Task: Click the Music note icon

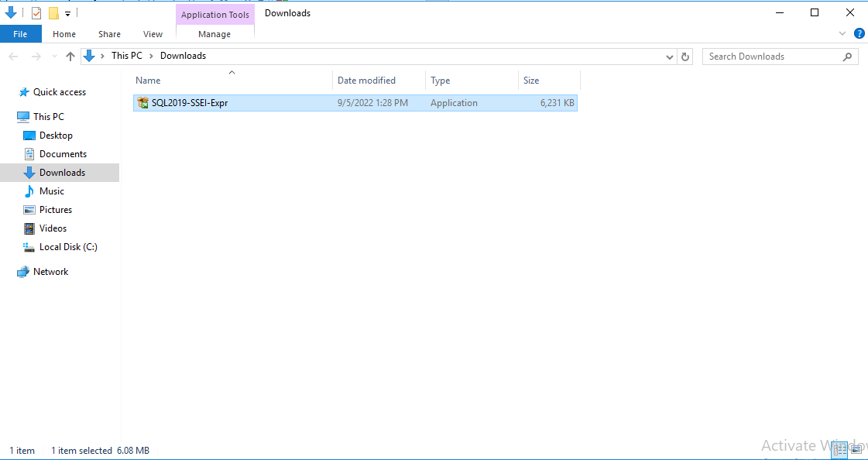Action: pos(29,191)
